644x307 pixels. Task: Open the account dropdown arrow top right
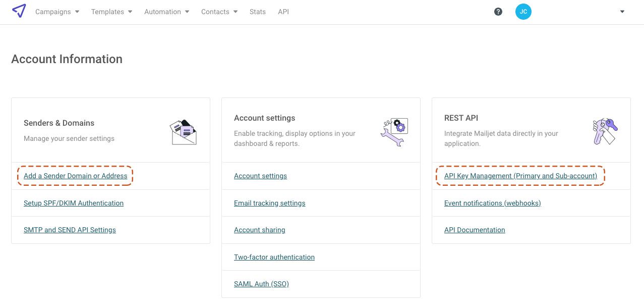pyautogui.click(x=621, y=11)
